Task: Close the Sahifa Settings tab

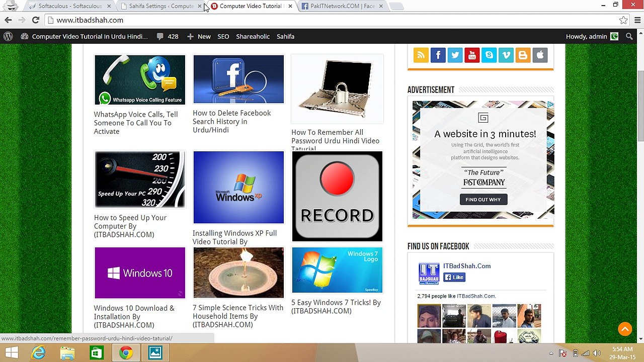Action: click(x=200, y=6)
